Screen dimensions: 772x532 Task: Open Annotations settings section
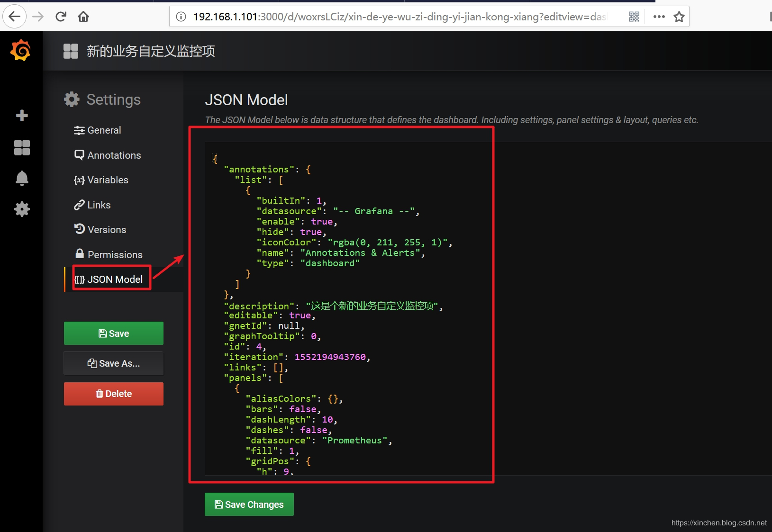click(108, 155)
